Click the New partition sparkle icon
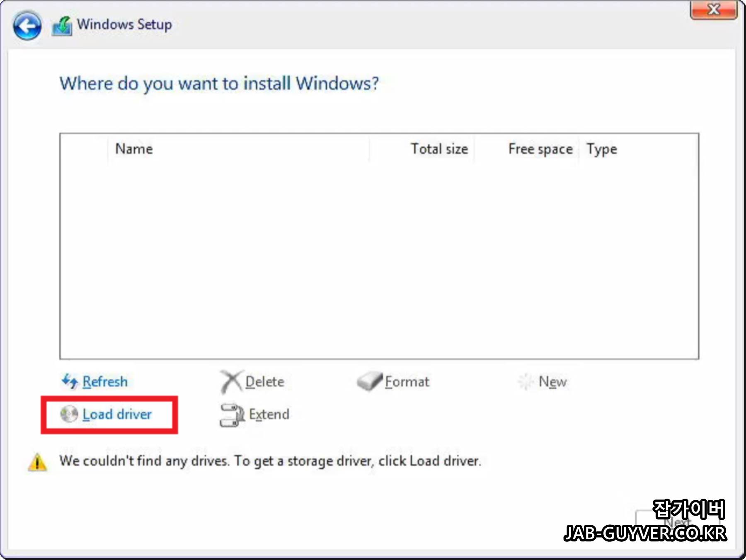 [x=526, y=381]
